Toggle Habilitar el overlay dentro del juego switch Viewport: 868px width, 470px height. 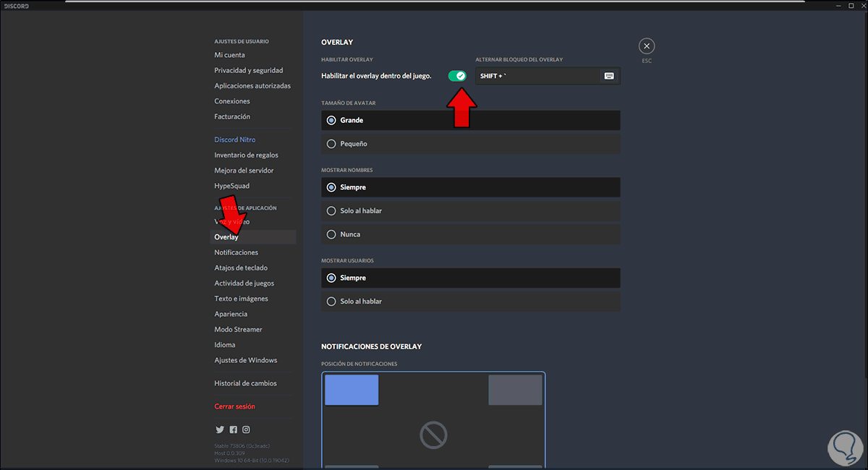coord(457,75)
